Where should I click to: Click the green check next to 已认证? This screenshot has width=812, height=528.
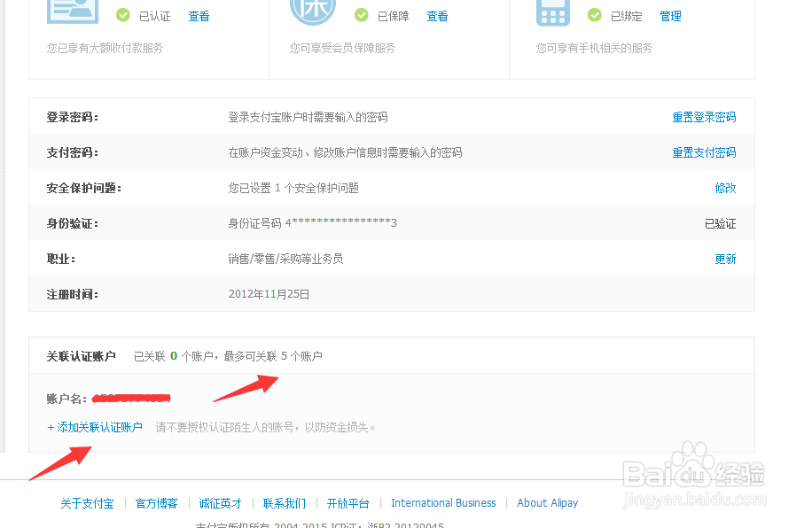point(122,16)
